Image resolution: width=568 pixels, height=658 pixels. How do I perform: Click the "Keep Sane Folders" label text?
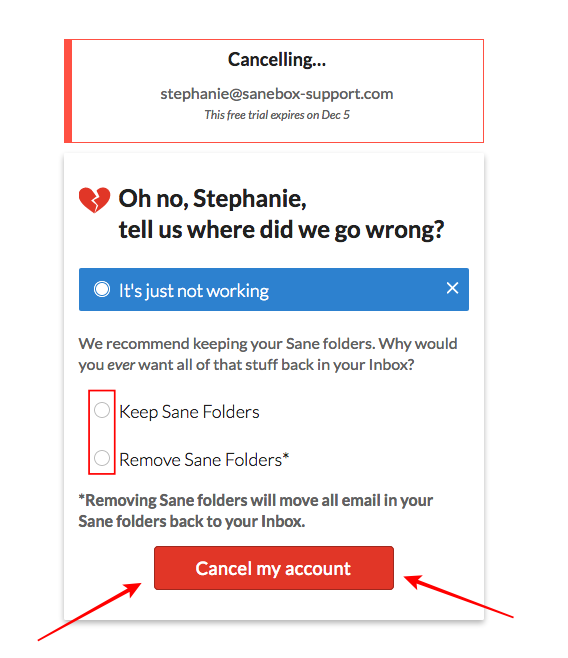189,412
